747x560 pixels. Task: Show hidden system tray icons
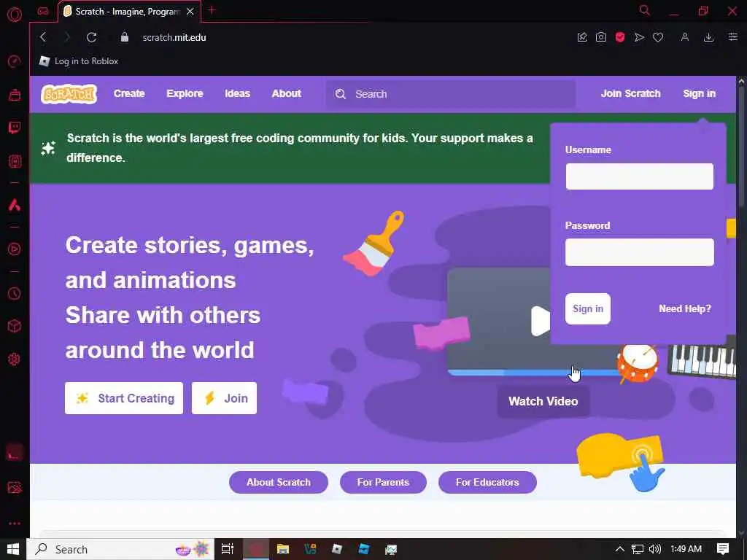tap(619, 549)
